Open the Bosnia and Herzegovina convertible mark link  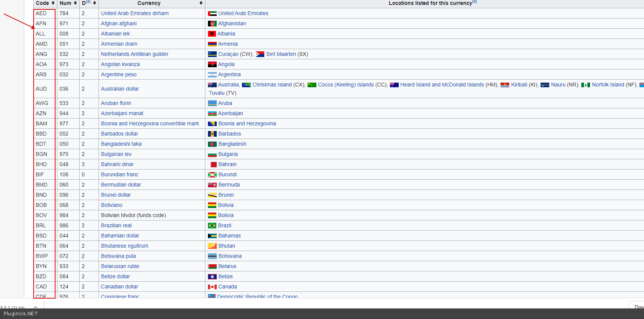[150, 123]
